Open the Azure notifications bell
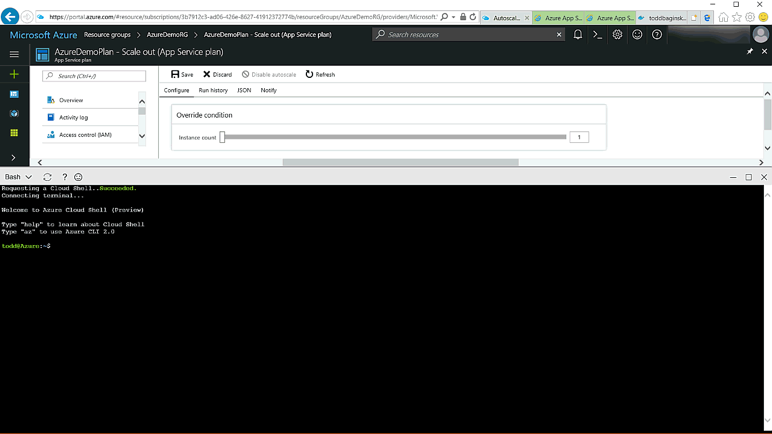Viewport: 772px width, 434px height. point(578,34)
